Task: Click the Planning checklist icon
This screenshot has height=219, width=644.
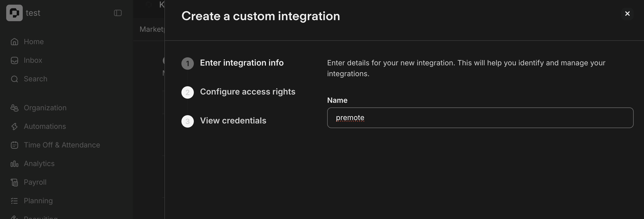Action: click(14, 201)
